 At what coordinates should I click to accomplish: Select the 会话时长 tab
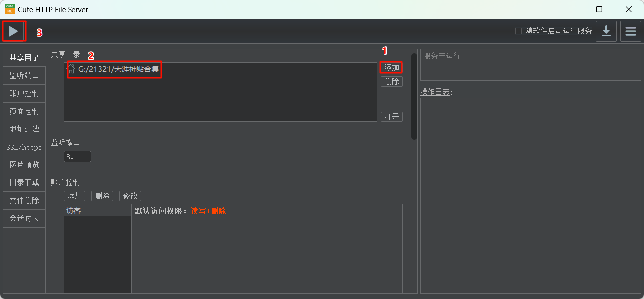pyautogui.click(x=24, y=219)
